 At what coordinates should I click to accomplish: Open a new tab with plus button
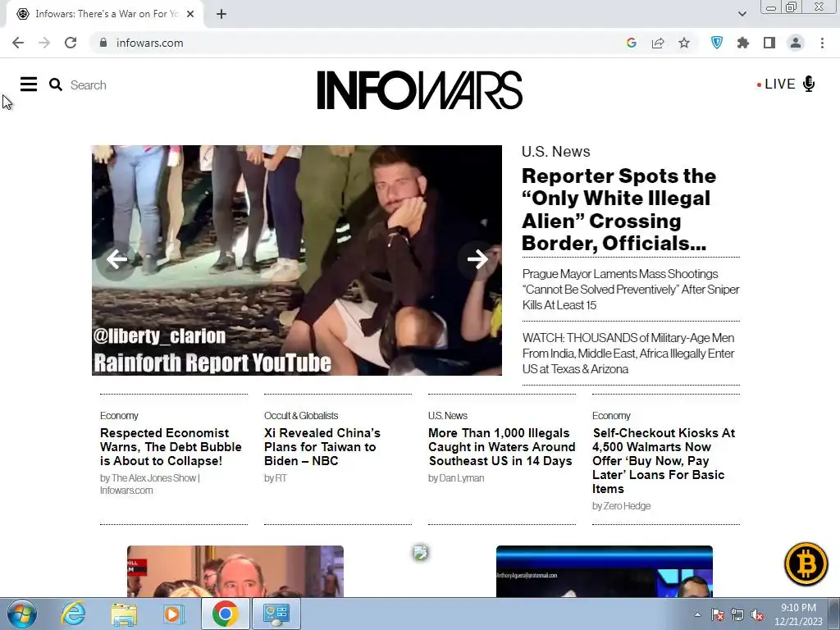[221, 14]
